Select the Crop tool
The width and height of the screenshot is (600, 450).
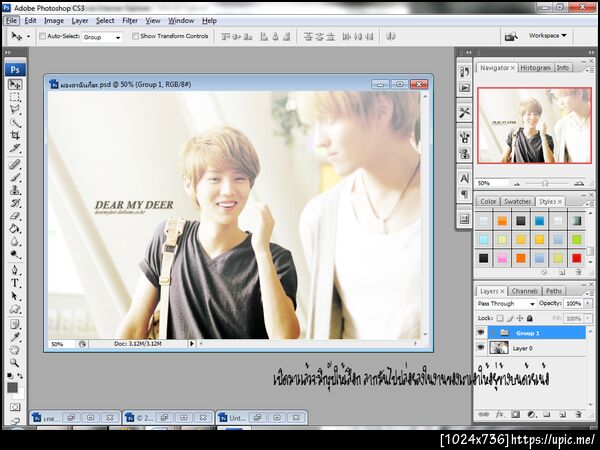pos(15,135)
